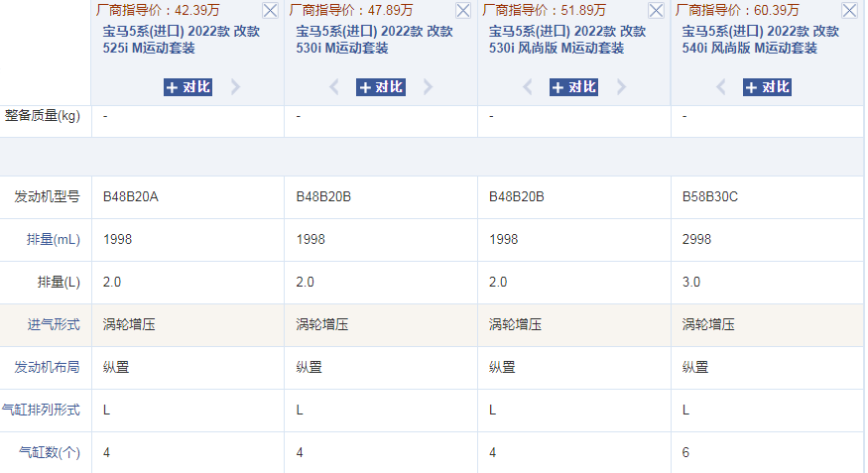Shift the 47.89万 column left using arrow
The image size is (868, 473).
click(335, 87)
